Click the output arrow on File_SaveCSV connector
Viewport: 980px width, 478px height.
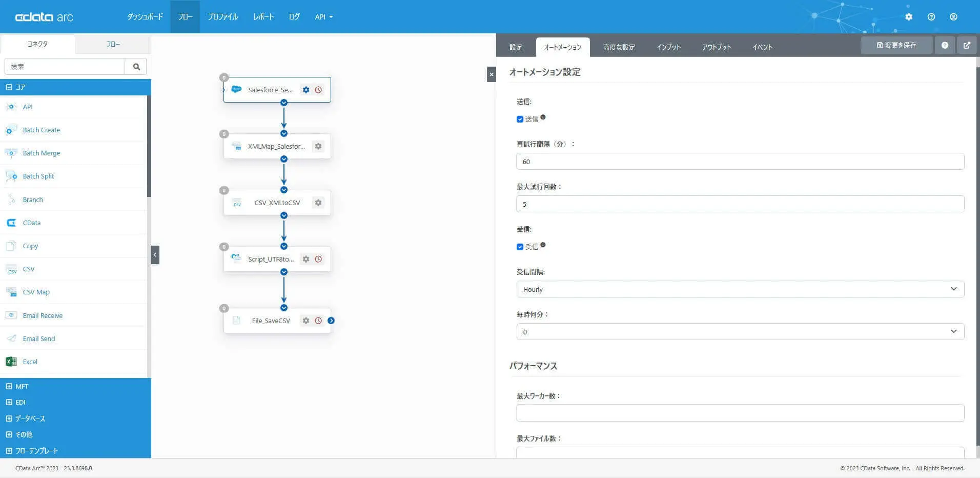point(331,321)
